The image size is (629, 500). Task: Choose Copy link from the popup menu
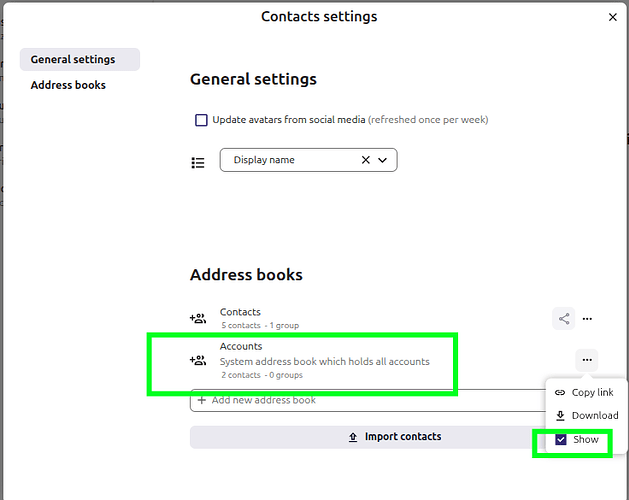tap(586, 392)
